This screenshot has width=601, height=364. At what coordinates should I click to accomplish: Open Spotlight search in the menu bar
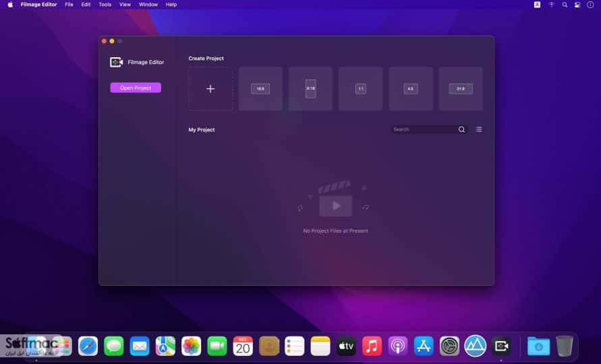coord(565,5)
